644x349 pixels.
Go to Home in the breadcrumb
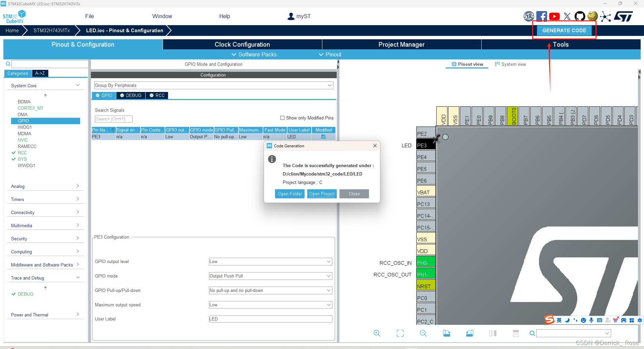click(12, 30)
